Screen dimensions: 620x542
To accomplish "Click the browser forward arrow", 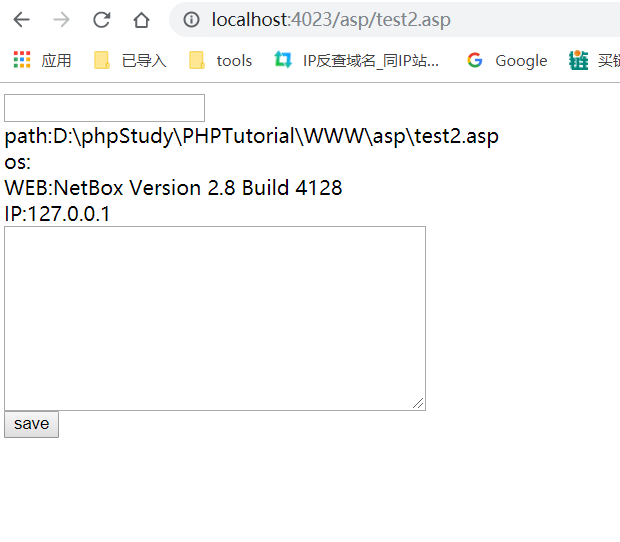I will coord(61,19).
